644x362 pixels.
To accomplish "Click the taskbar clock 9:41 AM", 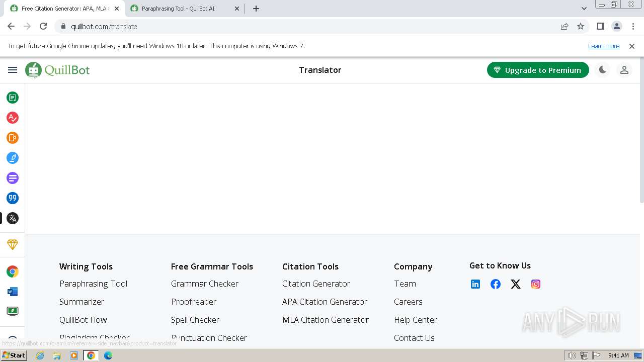I will pos(618,355).
